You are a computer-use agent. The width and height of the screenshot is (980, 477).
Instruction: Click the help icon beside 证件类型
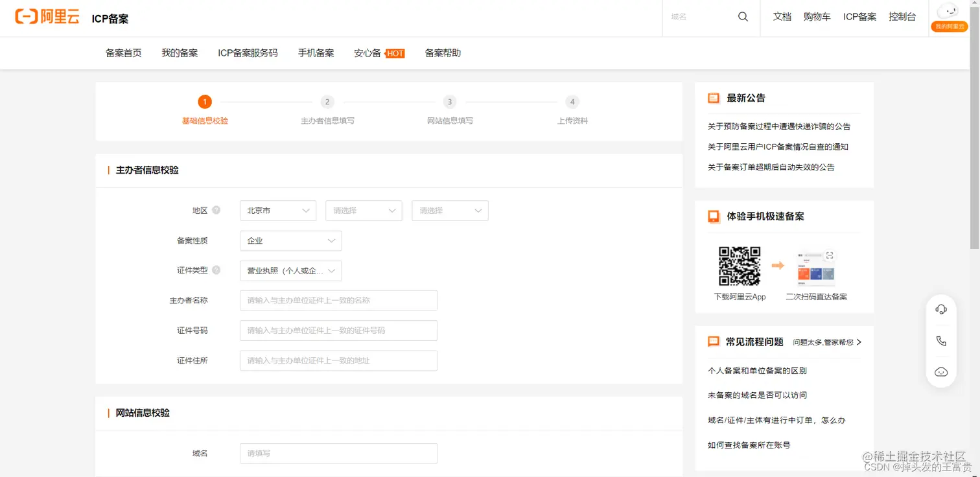pos(216,270)
